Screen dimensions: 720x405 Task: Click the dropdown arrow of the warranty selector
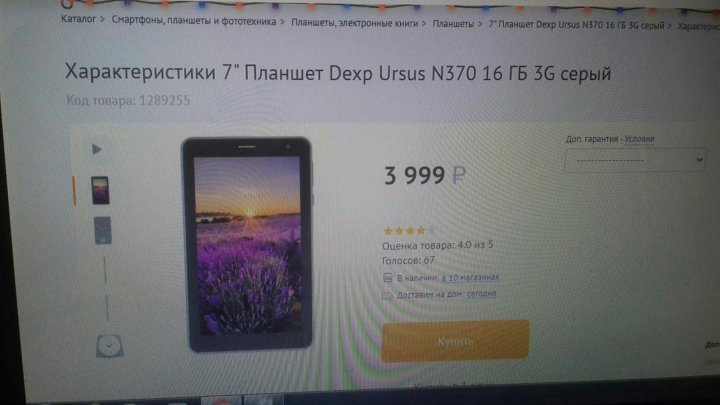(x=699, y=160)
